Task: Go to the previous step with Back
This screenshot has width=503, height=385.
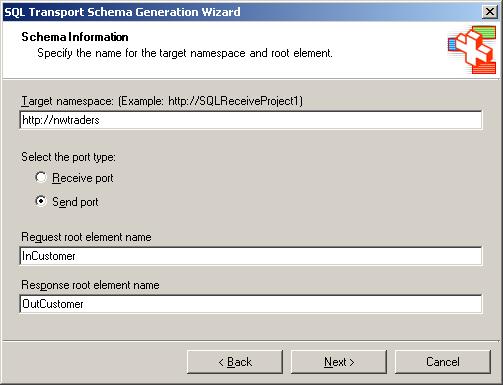Action: pyautogui.click(x=235, y=362)
